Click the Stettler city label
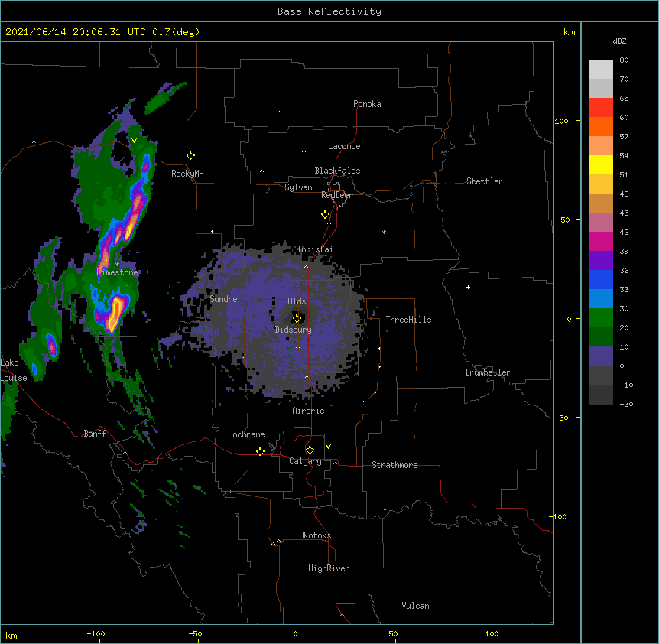 click(x=485, y=181)
